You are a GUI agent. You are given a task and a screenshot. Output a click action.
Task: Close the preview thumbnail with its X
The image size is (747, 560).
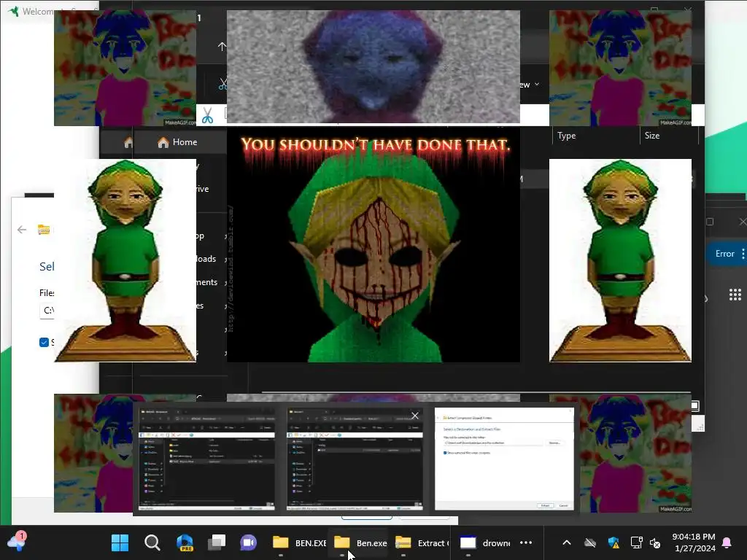point(415,416)
